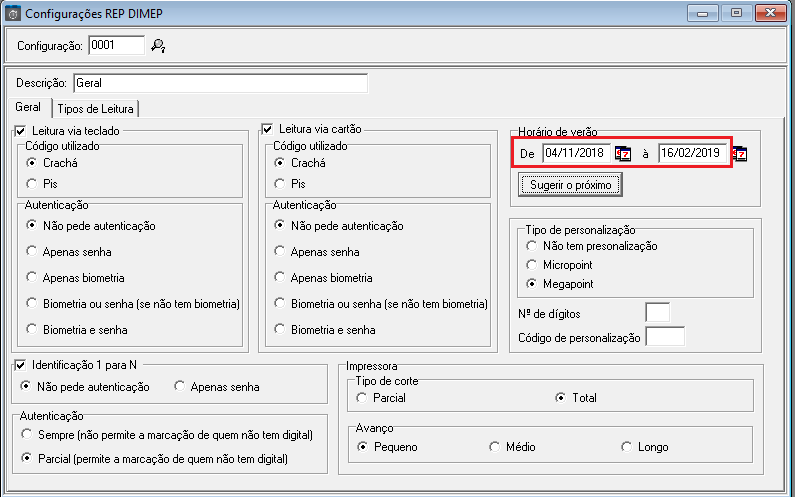795x497 pixels.
Task: Select the Geral tab
Action: point(28,107)
